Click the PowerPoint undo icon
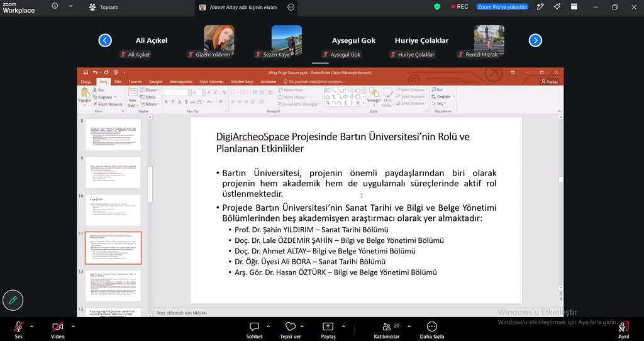Screen dimensions: 644x341 coord(95,72)
